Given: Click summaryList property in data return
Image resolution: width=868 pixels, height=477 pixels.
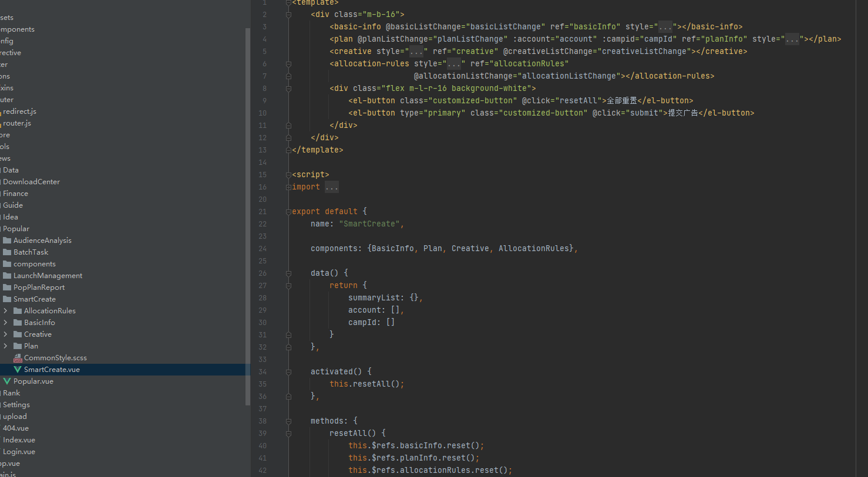Looking at the screenshot, I should click(x=374, y=298).
